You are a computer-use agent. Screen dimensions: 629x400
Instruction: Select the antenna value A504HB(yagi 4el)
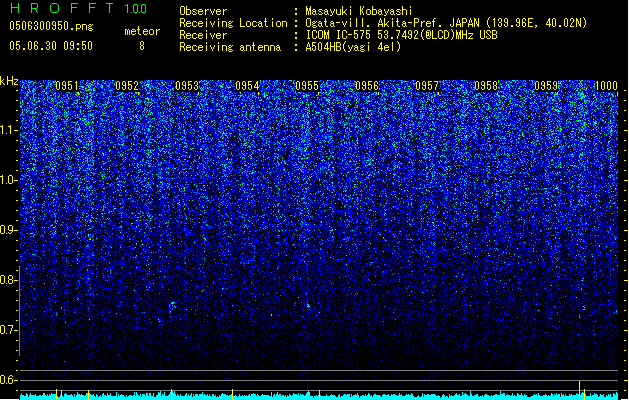point(353,47)
